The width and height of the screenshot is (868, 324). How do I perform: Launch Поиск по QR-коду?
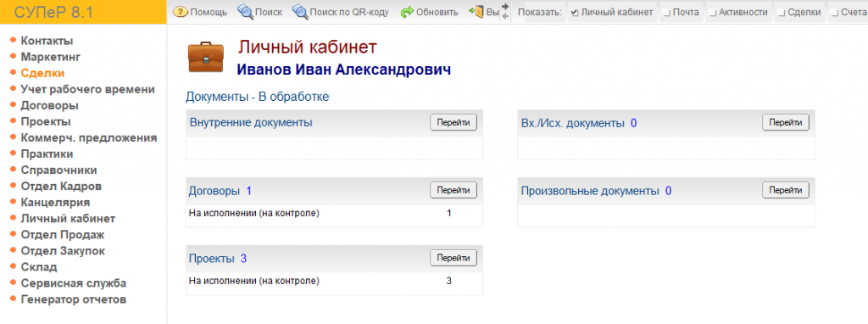(300, 12)
